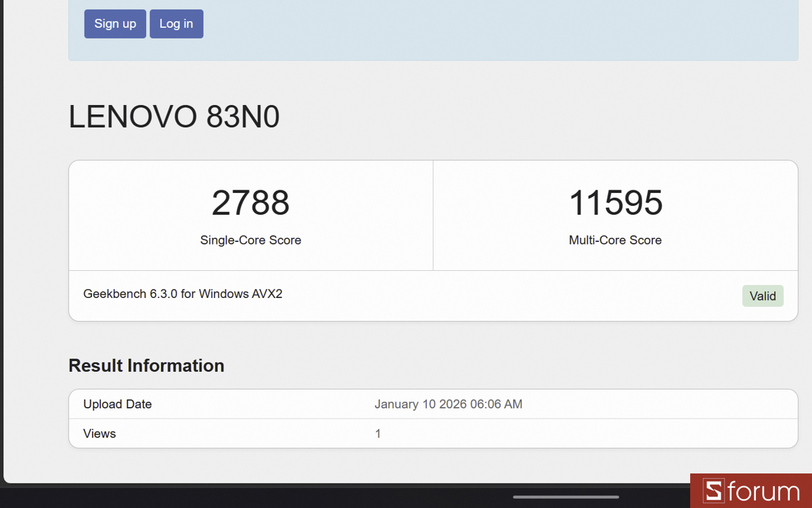The height and width of the screenshot is (508, 812).
Task: Click the score card divider region
Action: click(x=433, y=215)
